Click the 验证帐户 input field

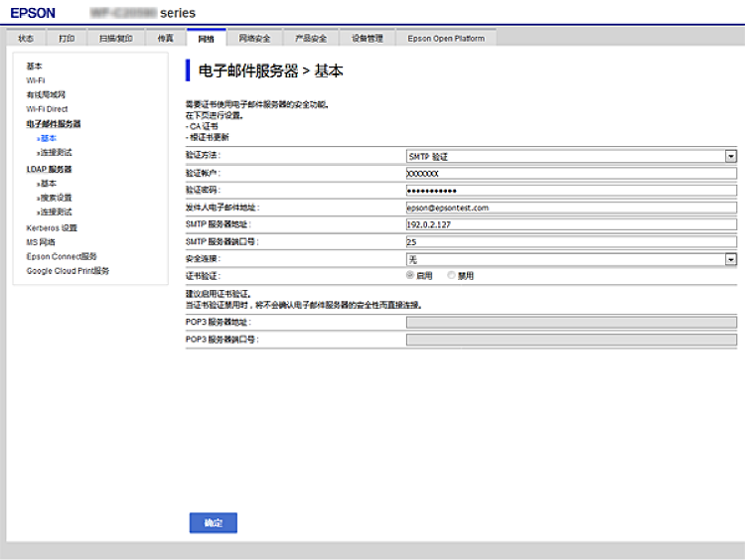coord(571,173)
